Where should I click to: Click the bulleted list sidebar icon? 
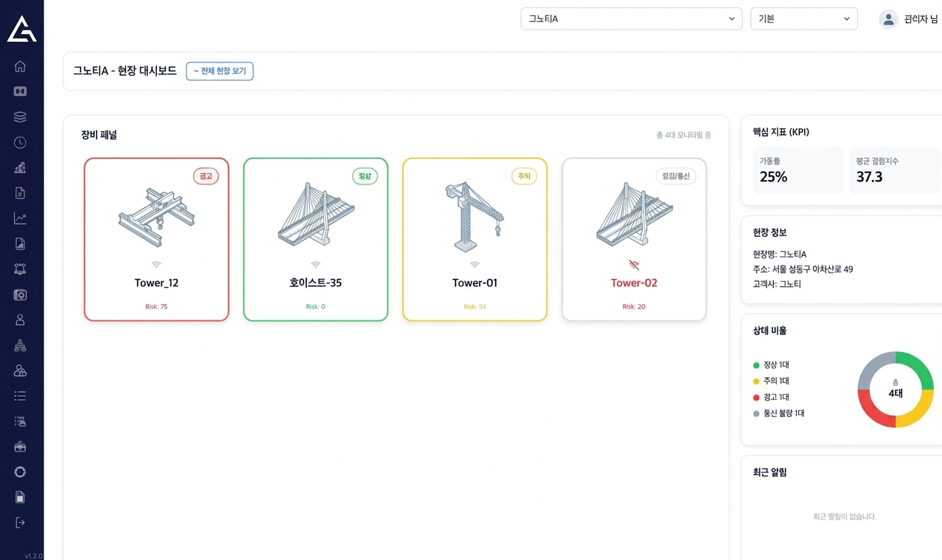(20, 396)
